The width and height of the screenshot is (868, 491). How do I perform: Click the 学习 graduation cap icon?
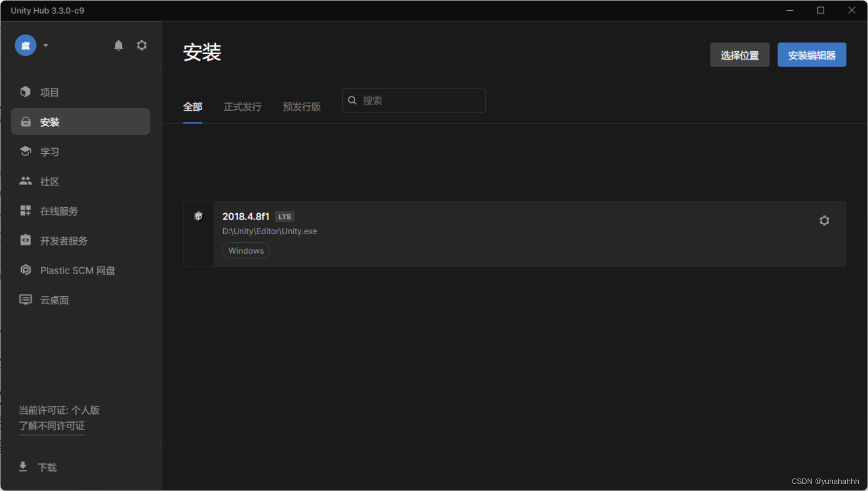[25, 151]
